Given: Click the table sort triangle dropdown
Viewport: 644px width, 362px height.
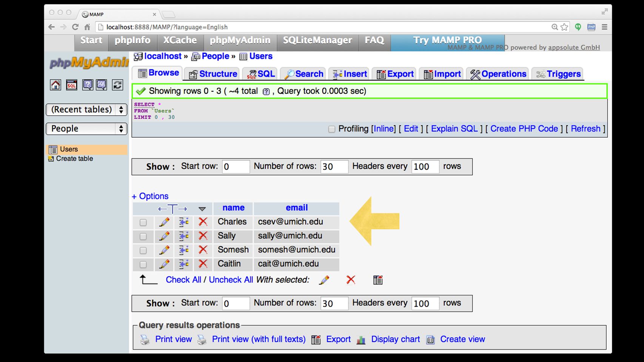Looking at the screenshot, I should click(202, 209).
